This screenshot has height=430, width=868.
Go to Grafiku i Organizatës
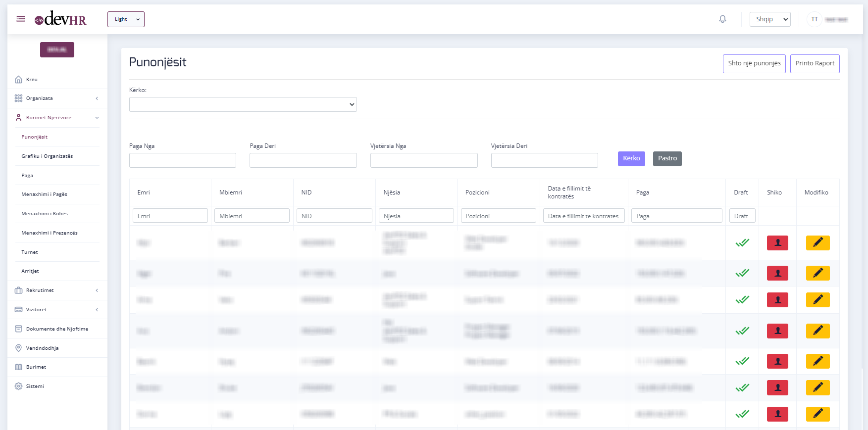click(47, 156)
